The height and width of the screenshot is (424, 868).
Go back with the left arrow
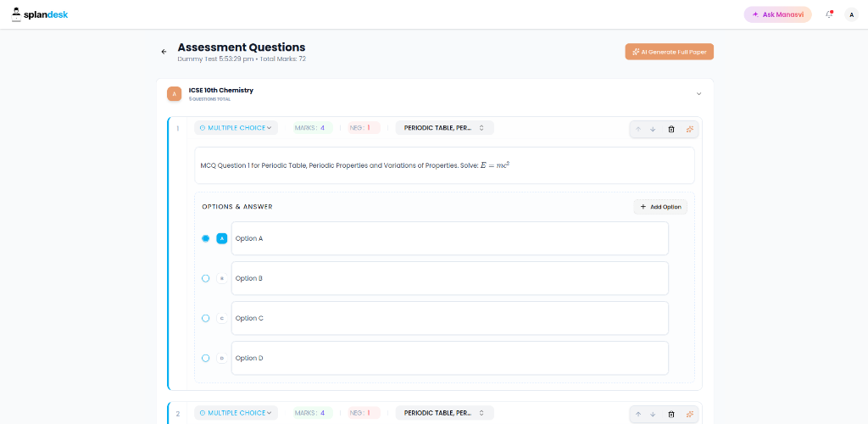(164, 52)
